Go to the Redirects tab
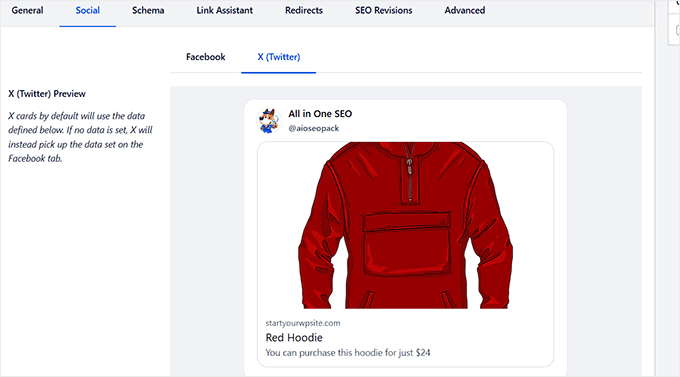The height and width of the screenshot is (377, 680). tap(304, 10)
